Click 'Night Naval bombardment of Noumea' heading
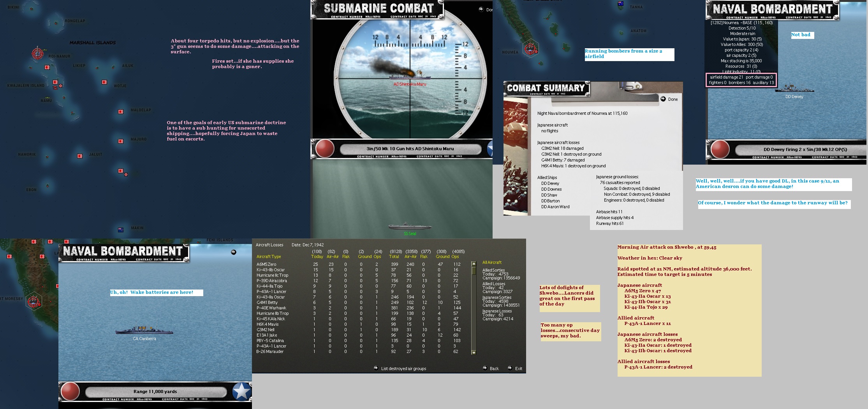The image size is (868, 409). 582,113
